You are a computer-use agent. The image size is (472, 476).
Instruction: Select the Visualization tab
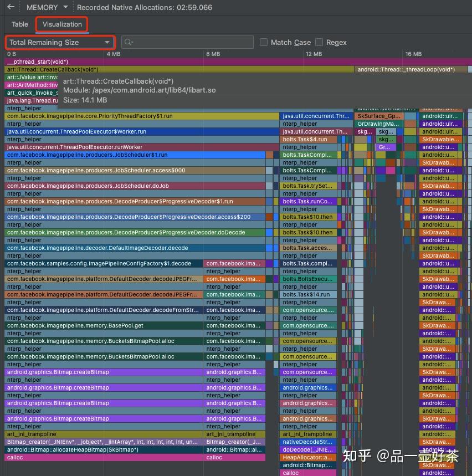click(62, 24)
